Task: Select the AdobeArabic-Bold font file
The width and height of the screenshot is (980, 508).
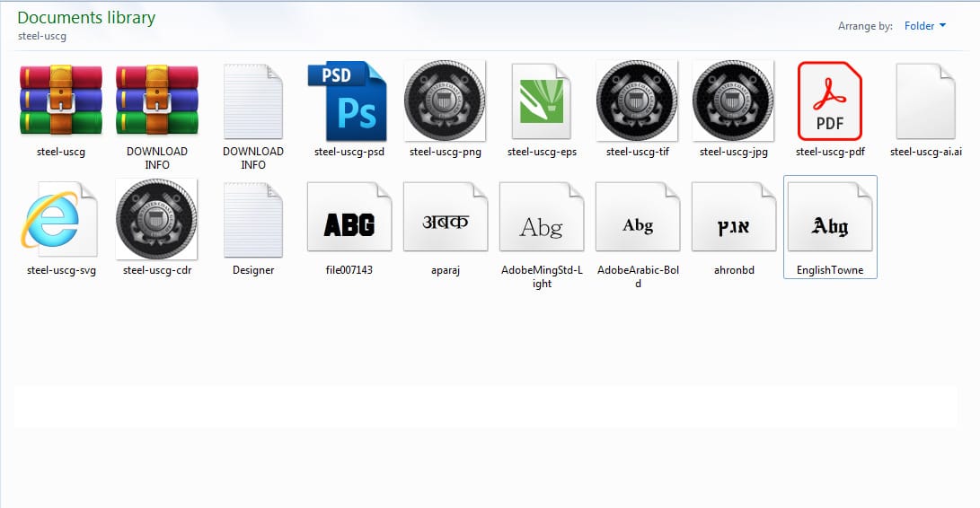Action: (x=637, y=218)
